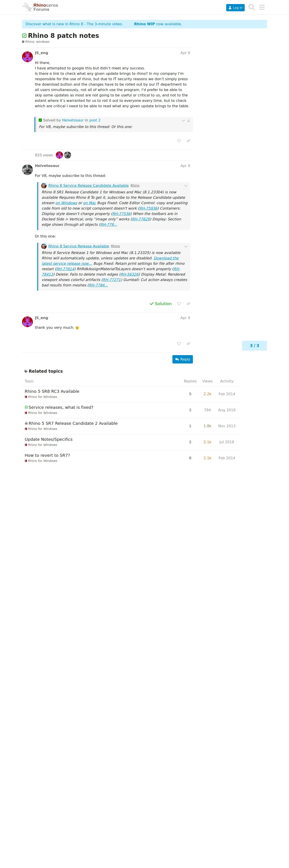Viewport: 289px width, 868px height.
Task: Open the on Windows stream link
Action: [x=66, y=203]
